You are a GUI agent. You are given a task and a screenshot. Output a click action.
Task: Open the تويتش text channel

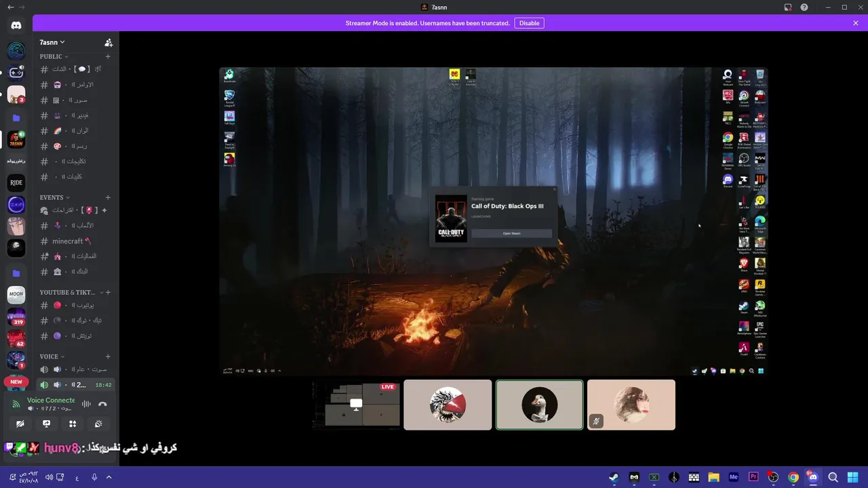tap(76, 335)
